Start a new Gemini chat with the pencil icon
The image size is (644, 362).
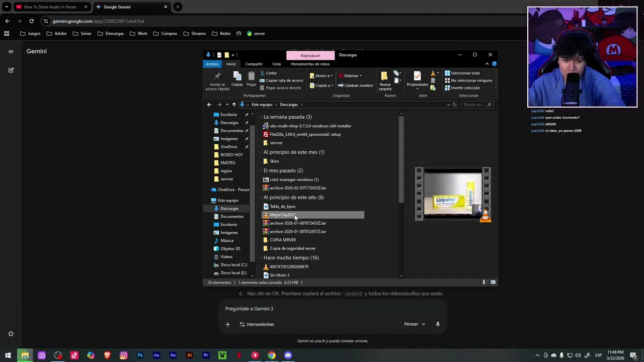tap(11, 70)
